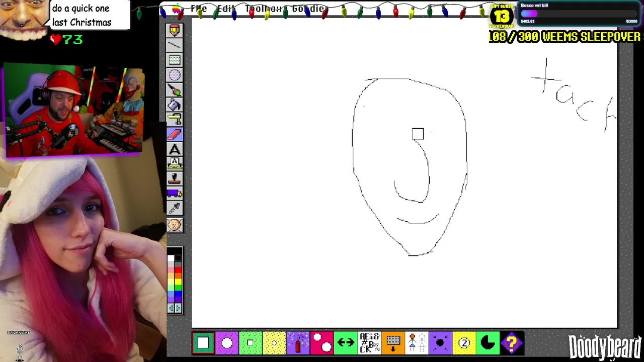Open the Toolbox menu

pyautogui.click(x=263, y=9)
